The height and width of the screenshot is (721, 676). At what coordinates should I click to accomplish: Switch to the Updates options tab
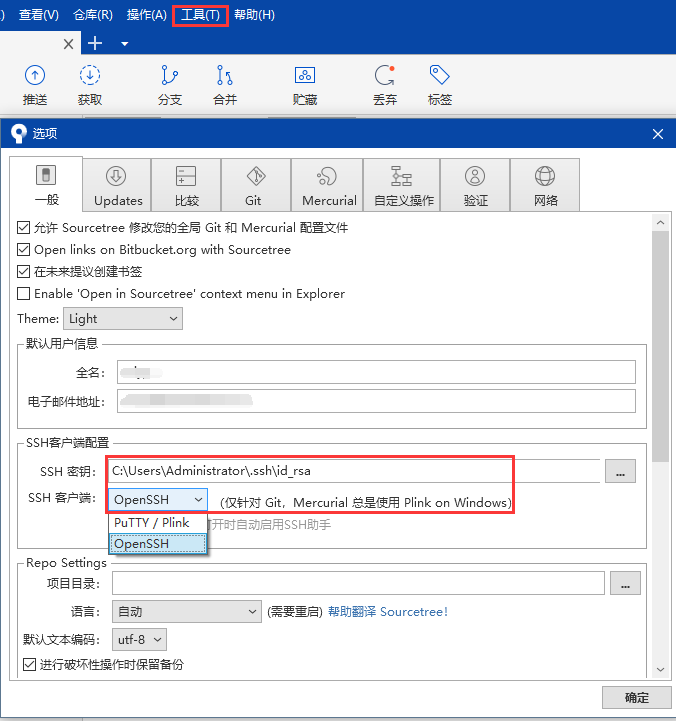click(x=118, y=185)
